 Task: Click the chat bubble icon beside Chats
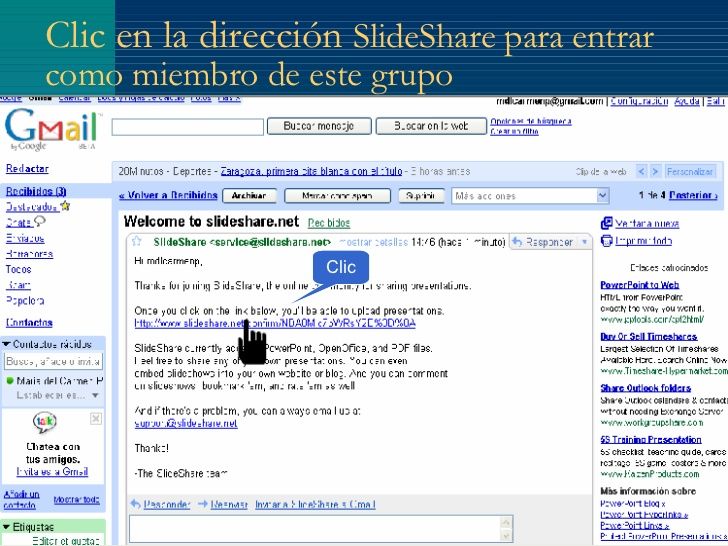pos(40,221)
